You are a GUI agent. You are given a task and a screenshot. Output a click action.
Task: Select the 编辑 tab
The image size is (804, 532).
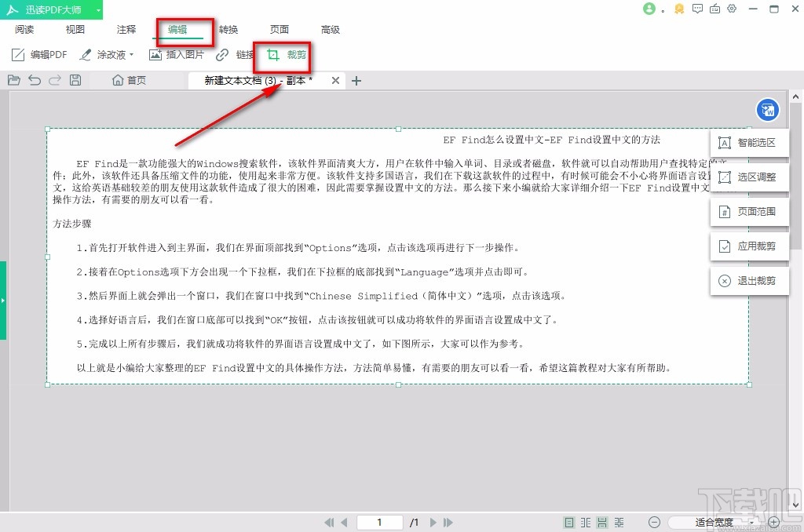tap(177, 30)
